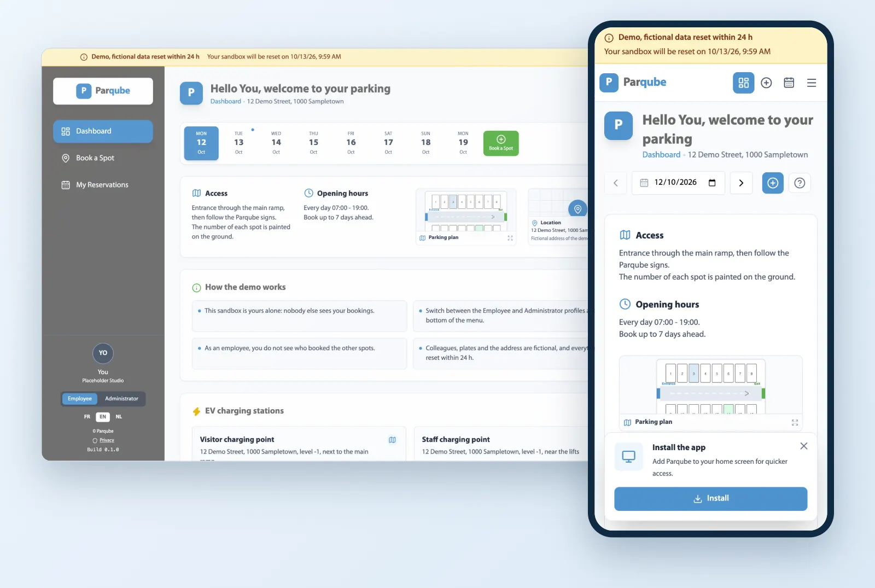Screen dimensions: 875x588
Task: Click the Parqube logo in the desktop sidebar
Action: pos(103,91)
